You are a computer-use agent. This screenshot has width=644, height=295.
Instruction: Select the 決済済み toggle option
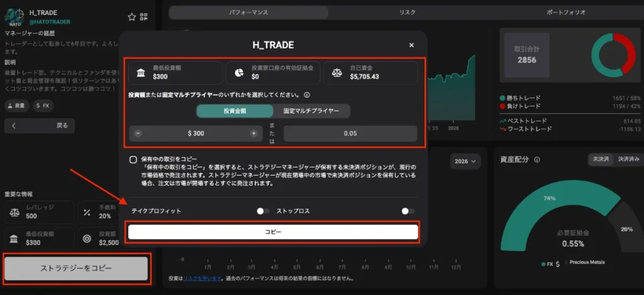click(x=628, y=159)
